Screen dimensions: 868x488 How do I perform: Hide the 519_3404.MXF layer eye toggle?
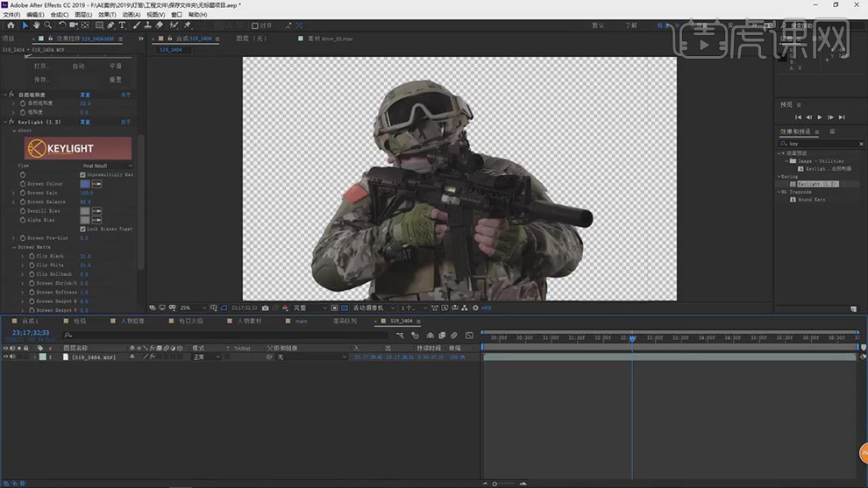5,357
